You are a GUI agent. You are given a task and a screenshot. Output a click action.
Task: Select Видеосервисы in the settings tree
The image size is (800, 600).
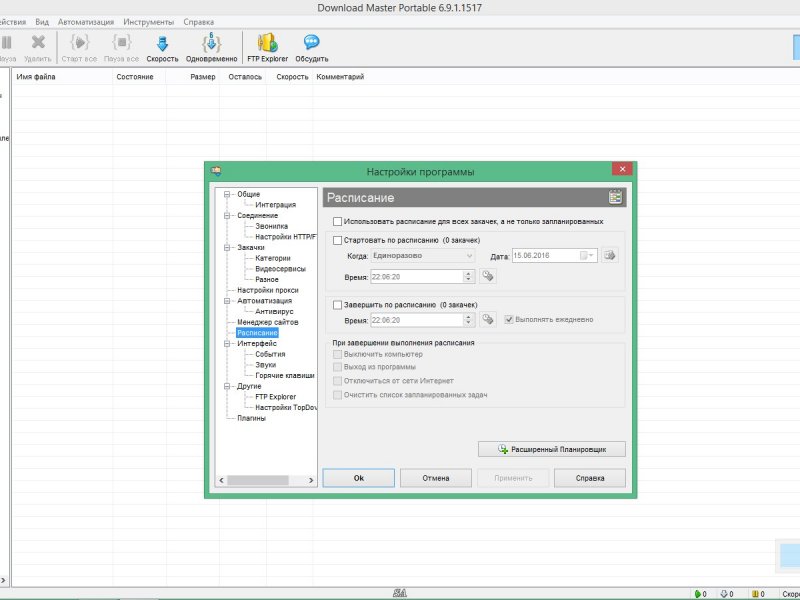pyautogui.click(x=280, y=269)
